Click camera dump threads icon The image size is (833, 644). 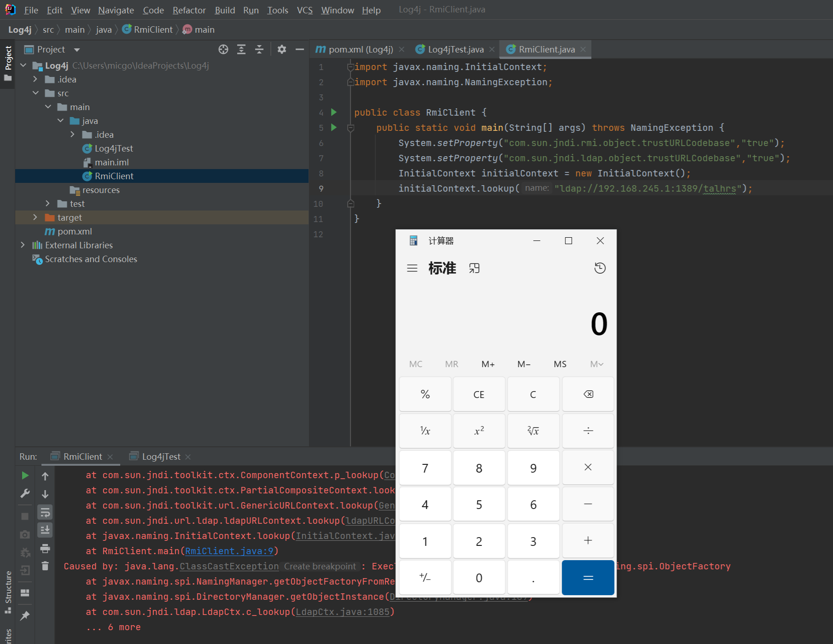[x=25, y=534]
